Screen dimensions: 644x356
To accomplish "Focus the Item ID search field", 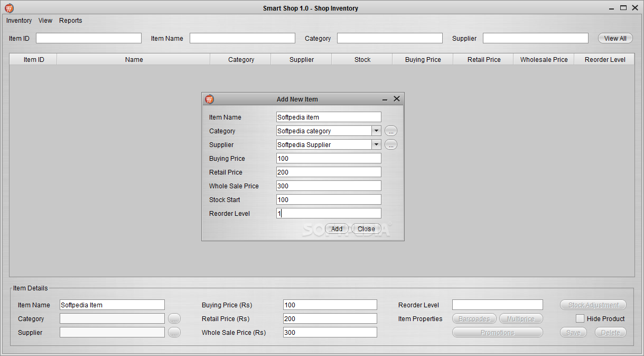I will click(89, 38).
